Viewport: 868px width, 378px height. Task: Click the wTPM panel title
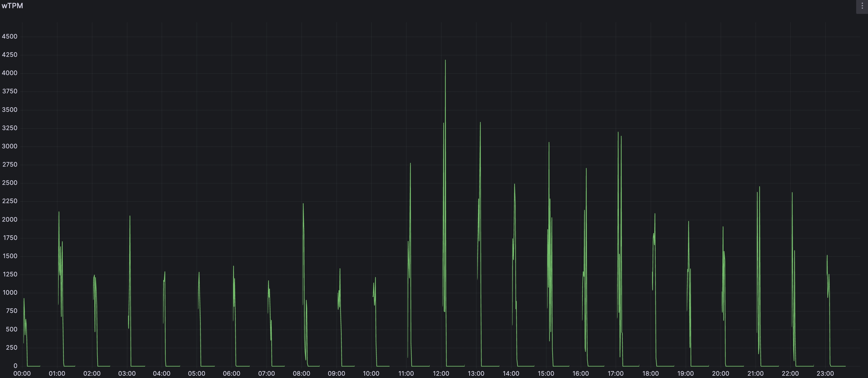pyautogui.click(x=12, y=6)
